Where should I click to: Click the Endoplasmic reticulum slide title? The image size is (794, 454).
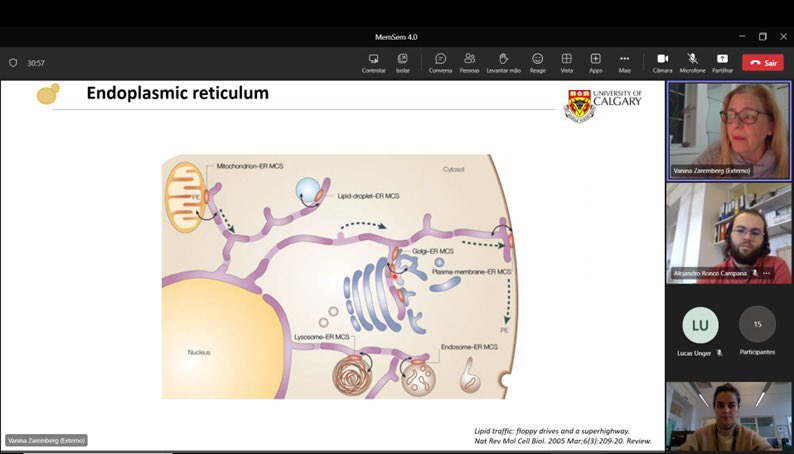tap(178, 93)
